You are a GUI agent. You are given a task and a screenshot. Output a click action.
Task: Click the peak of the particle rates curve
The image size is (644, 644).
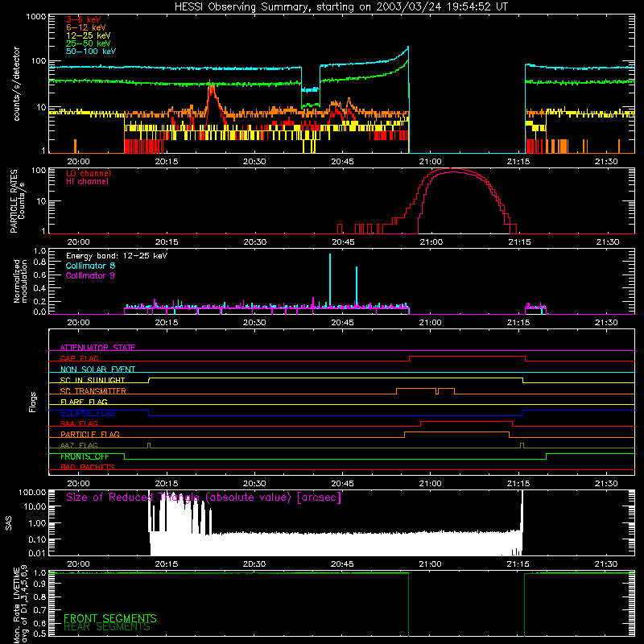(452, 169)
